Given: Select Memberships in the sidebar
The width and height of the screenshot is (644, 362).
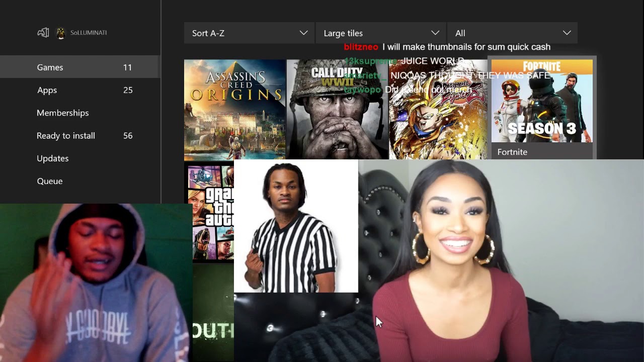Looking at the screenshot, I should tap(79, 113).
